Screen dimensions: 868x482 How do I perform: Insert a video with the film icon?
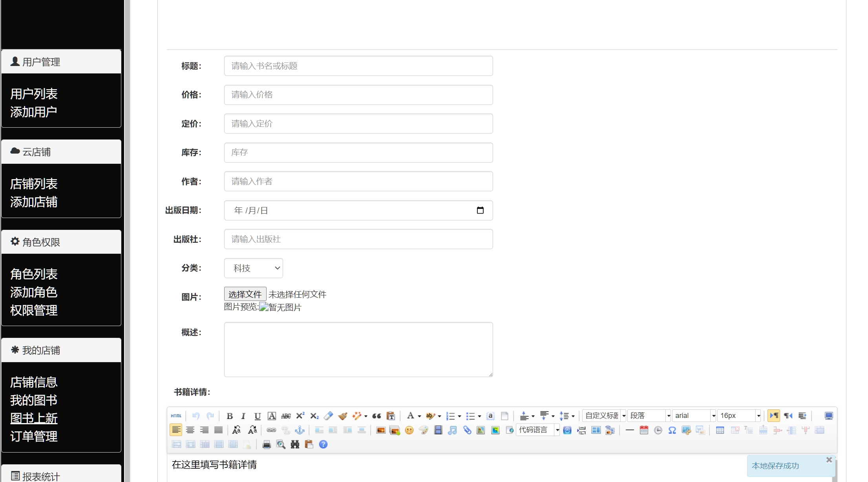tap(438, 430)
